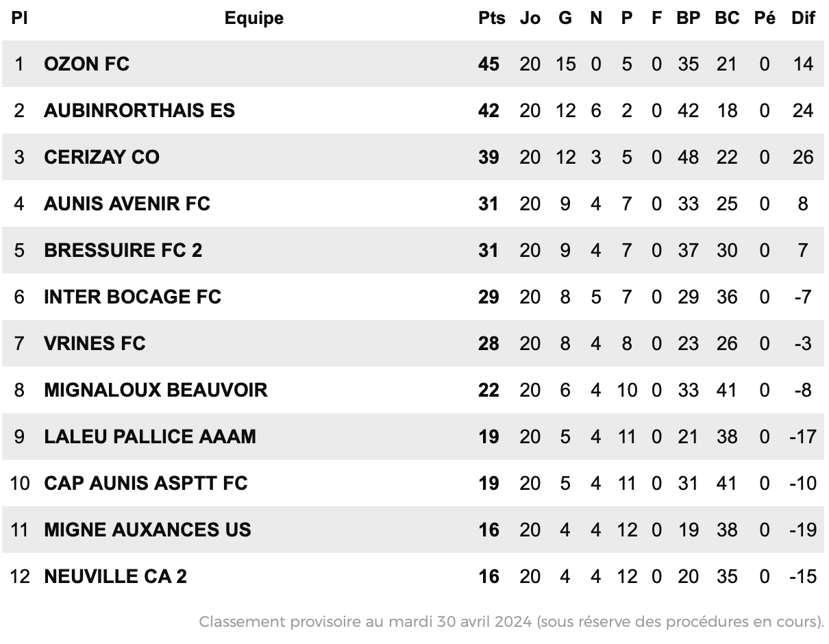Open INTER BOCAGE FC team entry
This screenshot has height=644, width=829.
pyautogui.click(x=133, y=297)
